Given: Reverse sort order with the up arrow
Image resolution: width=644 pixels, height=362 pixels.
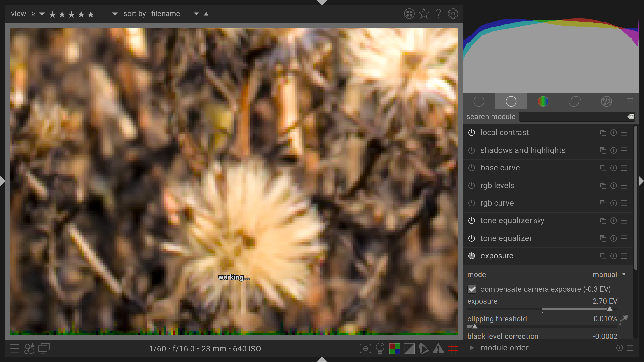Looking at the screenshot, I should coord(206,14).
